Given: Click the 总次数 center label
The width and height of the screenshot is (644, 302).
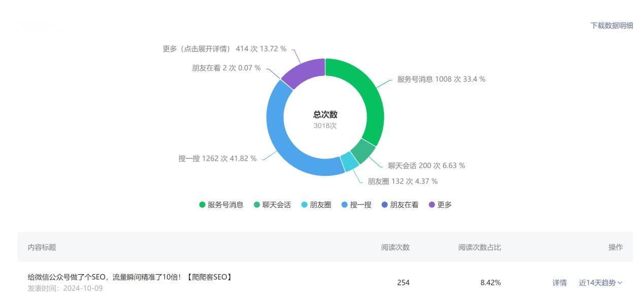Looking at the screenshot, I should click(x=325, y=115).
